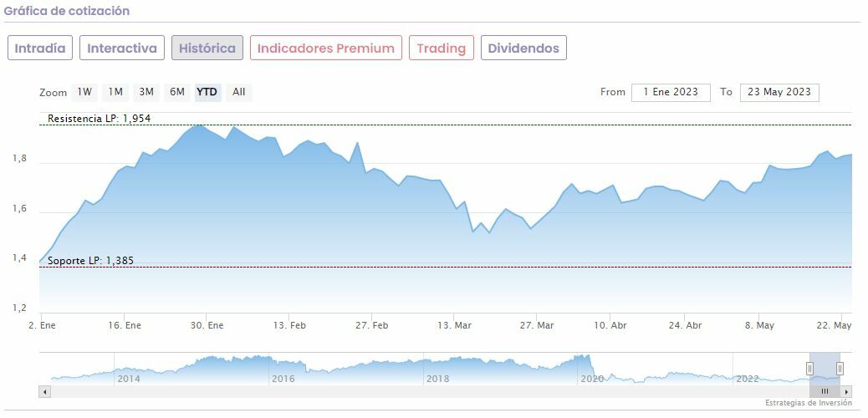
Task: Select the YTD zoom range
Action: pyautogui.click(x=207, y=92)
